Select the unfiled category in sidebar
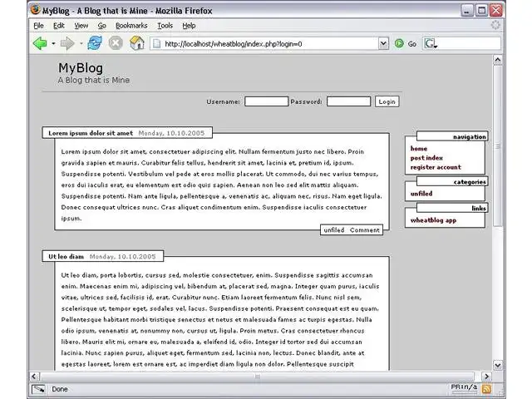532x399 pixels. pos(421,194)
